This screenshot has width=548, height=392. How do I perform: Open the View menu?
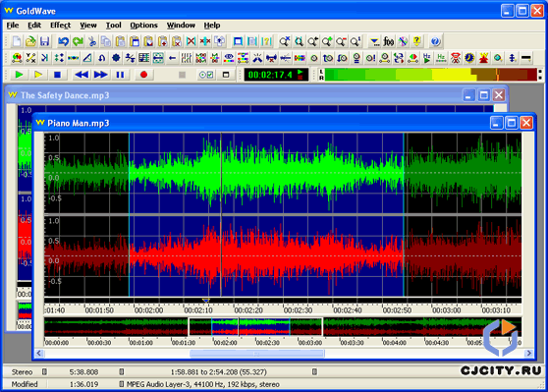pyautogui.click(x=88, y=26)
